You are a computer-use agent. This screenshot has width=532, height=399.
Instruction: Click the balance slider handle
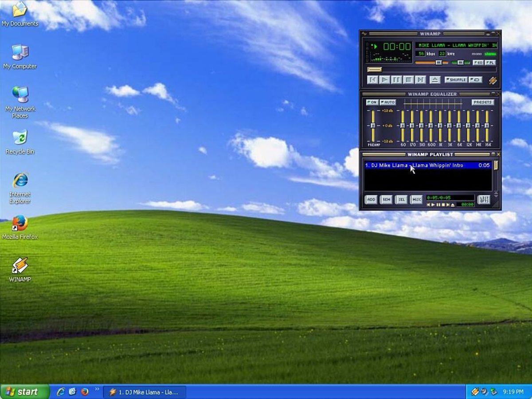[x=461, y=63]
